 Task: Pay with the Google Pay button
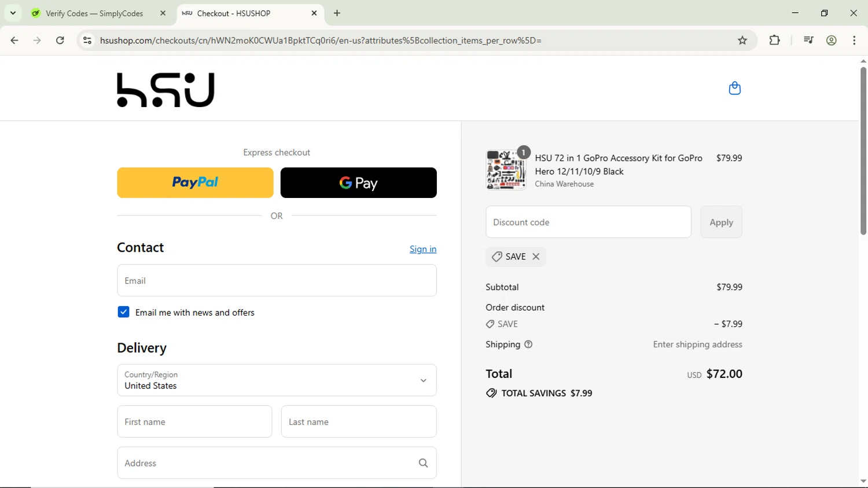pyautogui.click(x=358, y=182)
